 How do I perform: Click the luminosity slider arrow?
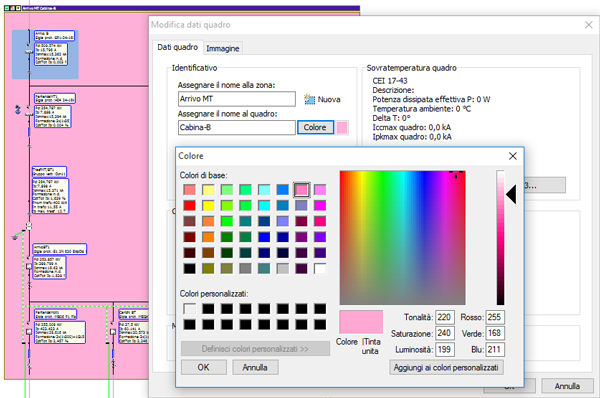coord(511,194)
